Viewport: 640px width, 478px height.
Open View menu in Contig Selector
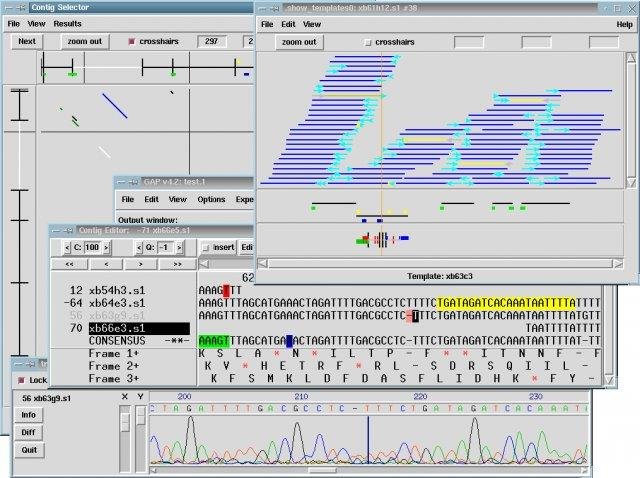[36, 24]
